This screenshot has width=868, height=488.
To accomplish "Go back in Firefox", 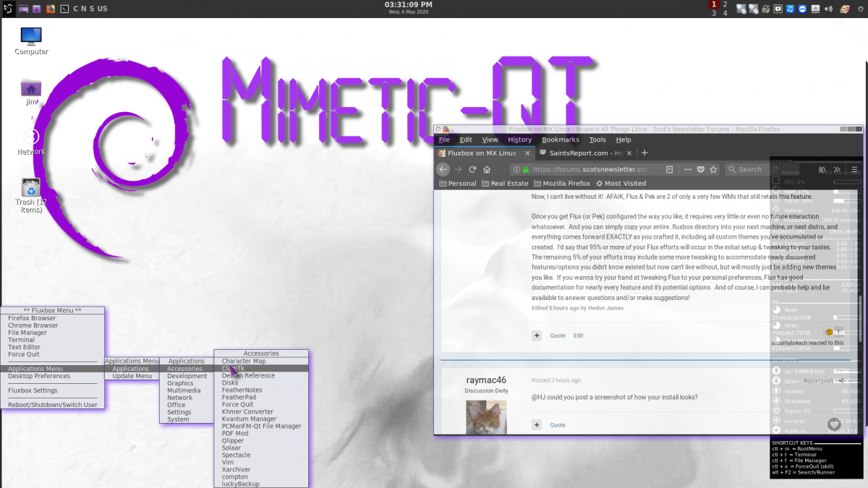I will pyautogui.click(x=443, y=169).
